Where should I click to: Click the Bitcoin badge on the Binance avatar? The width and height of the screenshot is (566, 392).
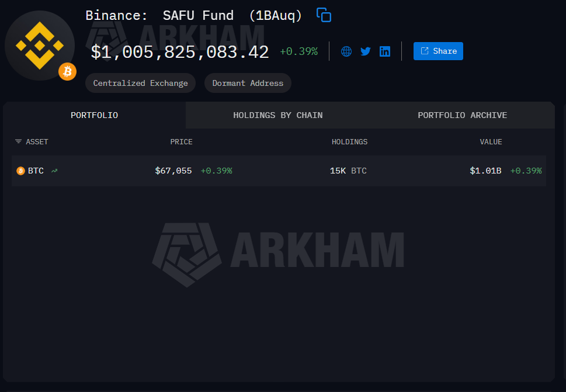pos(67,71)
